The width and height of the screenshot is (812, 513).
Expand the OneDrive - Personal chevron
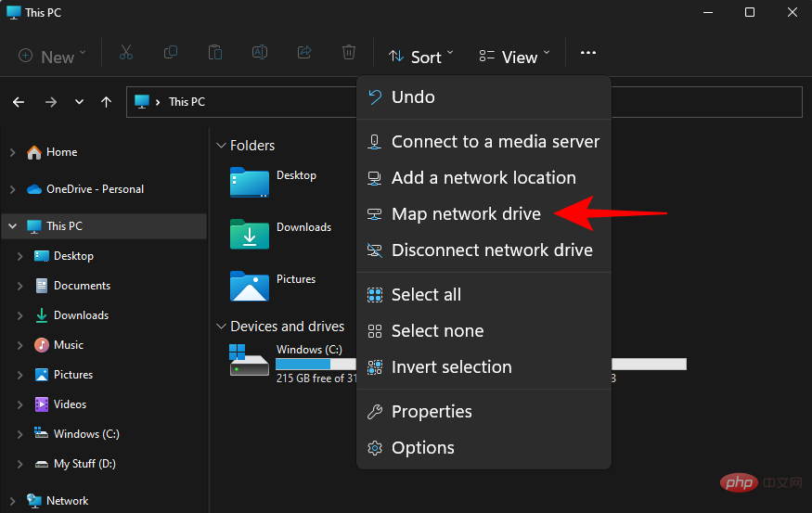[13, 189]
